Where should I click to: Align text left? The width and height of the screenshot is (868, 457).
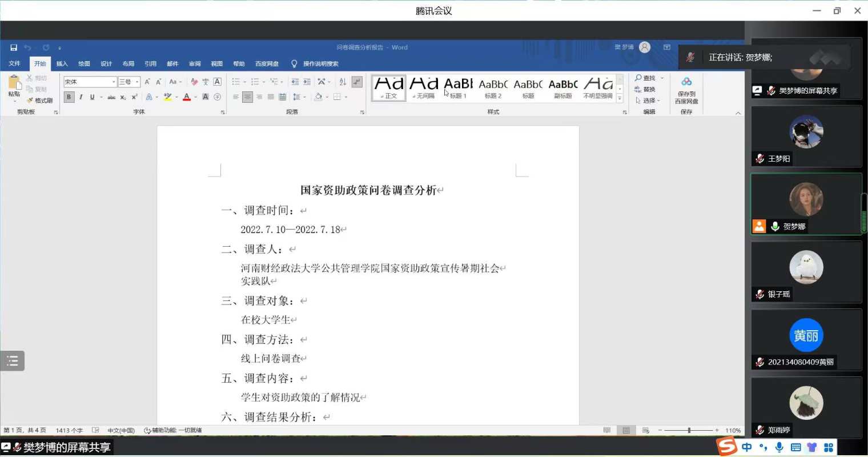[236, 97]
